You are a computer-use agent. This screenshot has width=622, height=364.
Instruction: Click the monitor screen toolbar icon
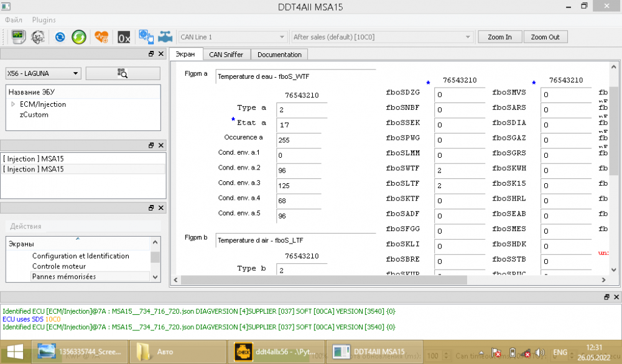tap(18, 37)
